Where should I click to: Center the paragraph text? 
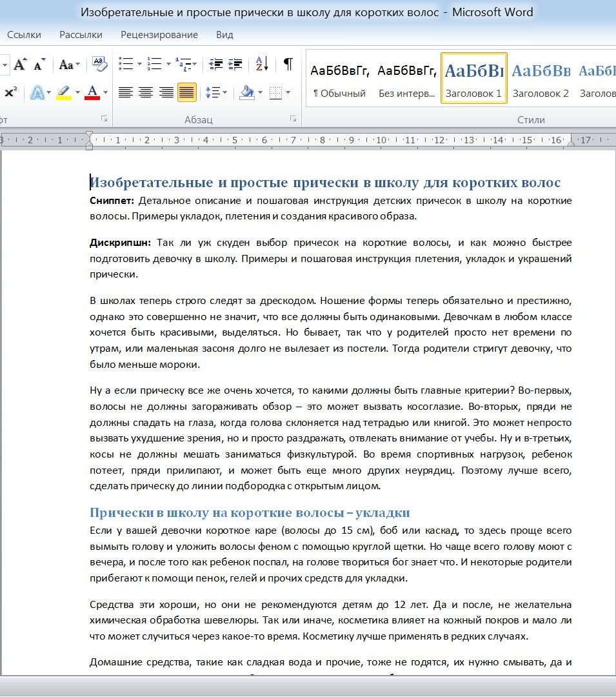pos(146,92)
